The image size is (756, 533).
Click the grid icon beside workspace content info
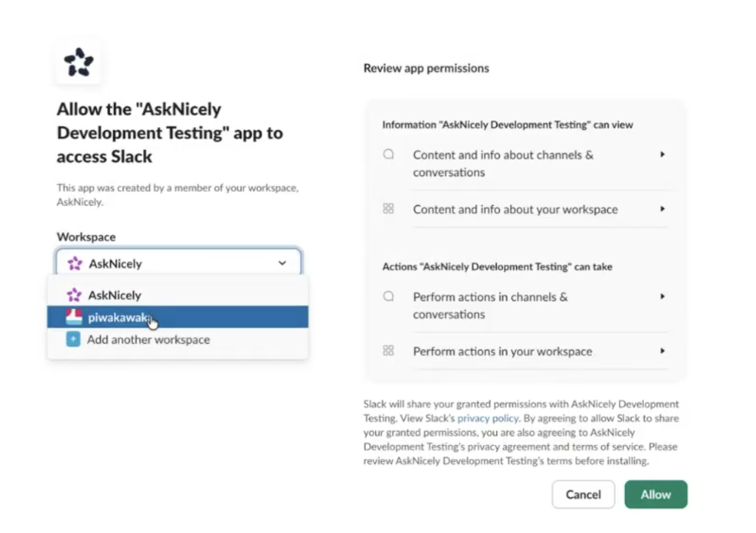pyautogui.click(x=389, y=209)
